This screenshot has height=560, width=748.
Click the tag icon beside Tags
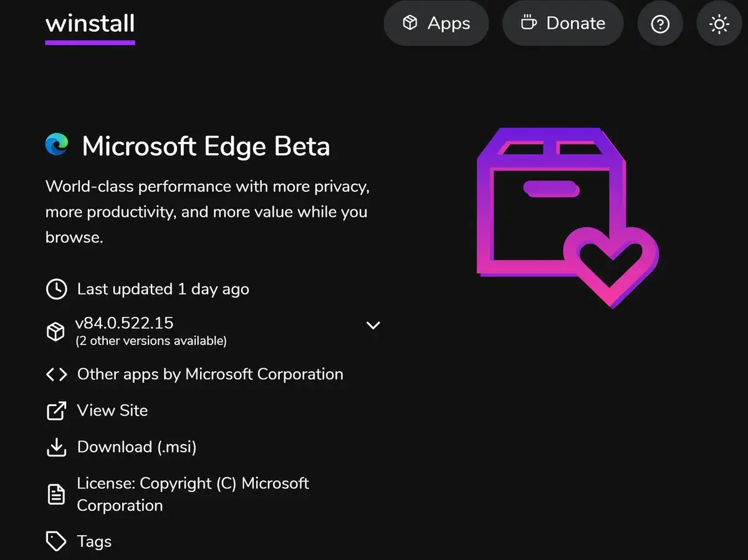coord(56,541)
